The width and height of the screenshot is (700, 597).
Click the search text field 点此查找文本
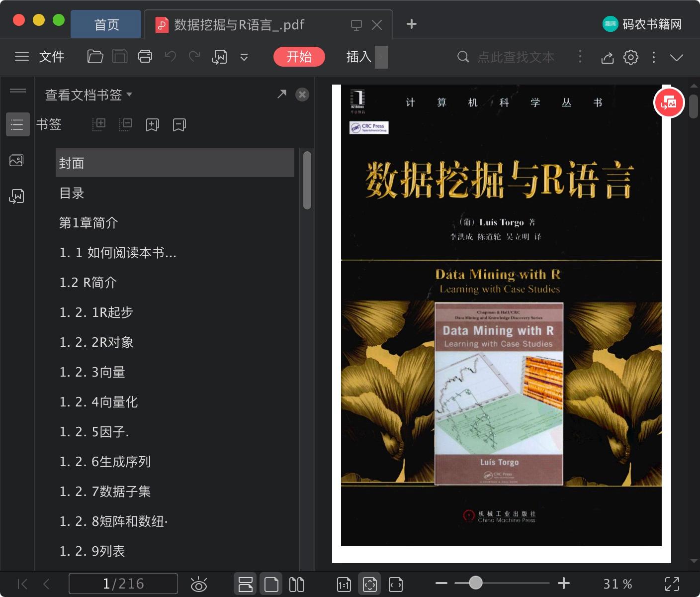(x=516, y=57)
